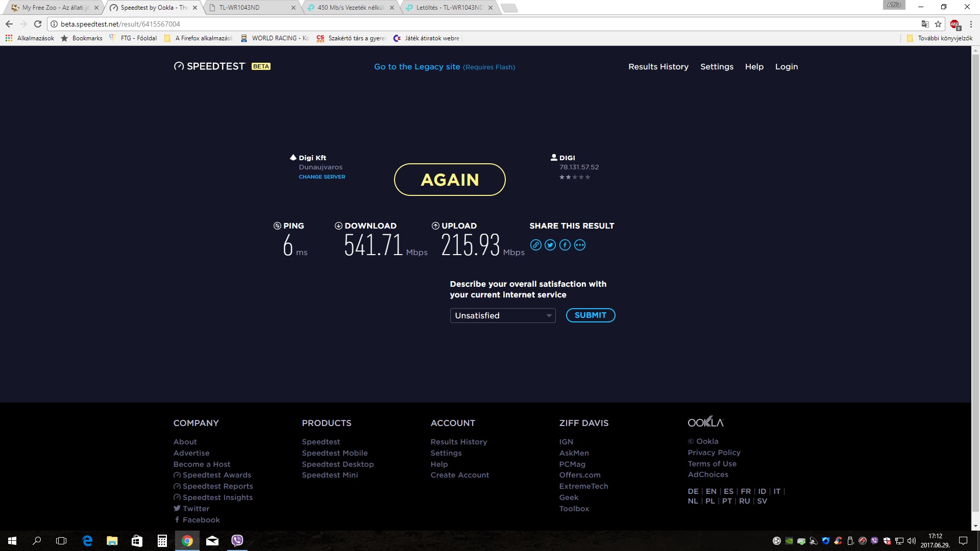Open Create Account footer link
The width and height of the screenshot is (980, 551).
[460, 475]
